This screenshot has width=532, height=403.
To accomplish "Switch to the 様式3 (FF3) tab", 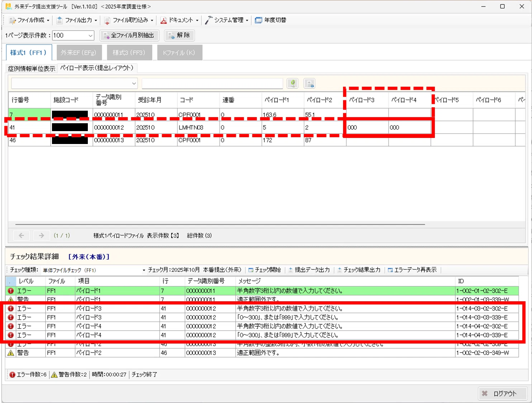I will tap(129, 52).
